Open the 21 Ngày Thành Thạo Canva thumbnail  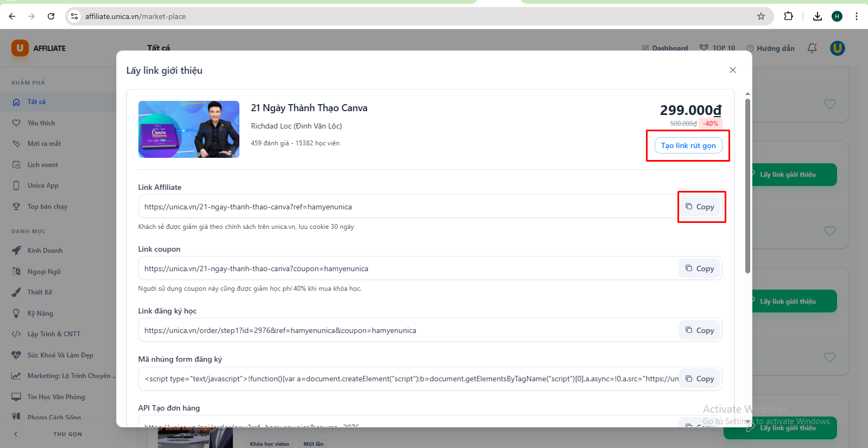[x=189, y=130]
